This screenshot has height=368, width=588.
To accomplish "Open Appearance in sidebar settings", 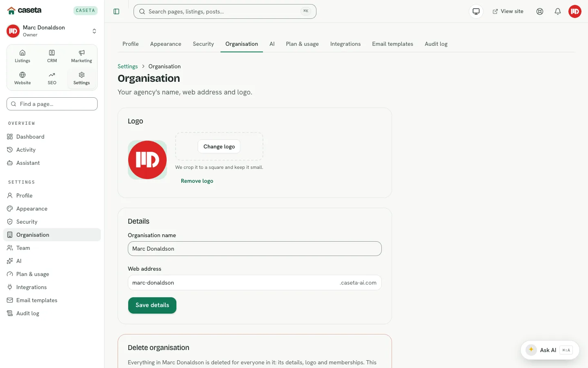I will pyautogui.click(x=52, y=209).
